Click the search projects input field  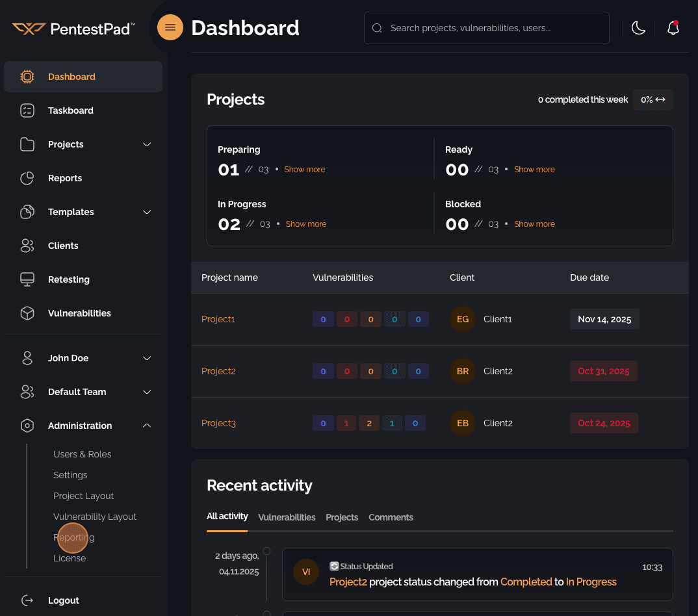[486, 28]
